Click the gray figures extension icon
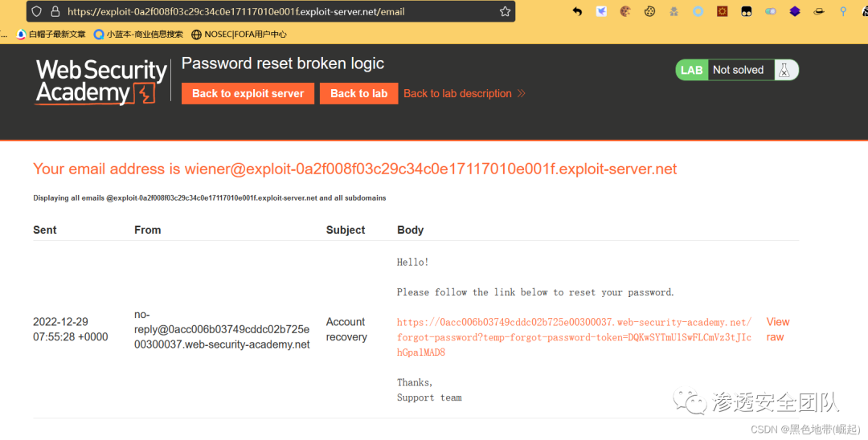Screen dimensions: 868x440 674,11
